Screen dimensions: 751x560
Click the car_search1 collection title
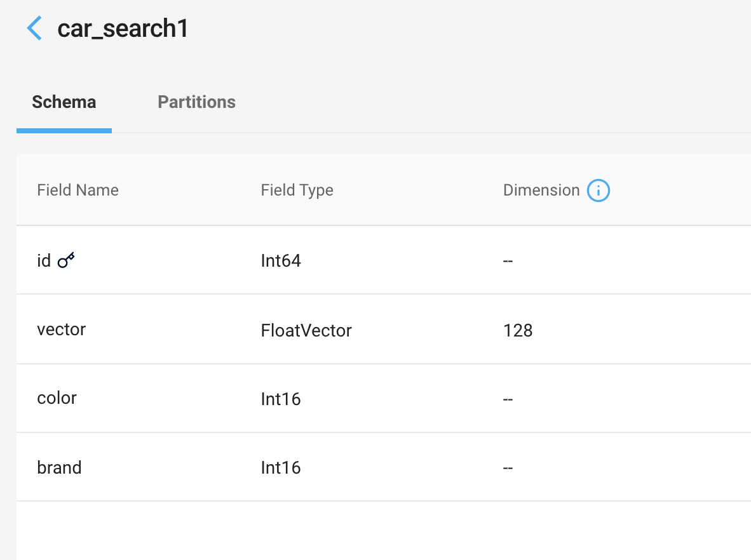point(123,29)
